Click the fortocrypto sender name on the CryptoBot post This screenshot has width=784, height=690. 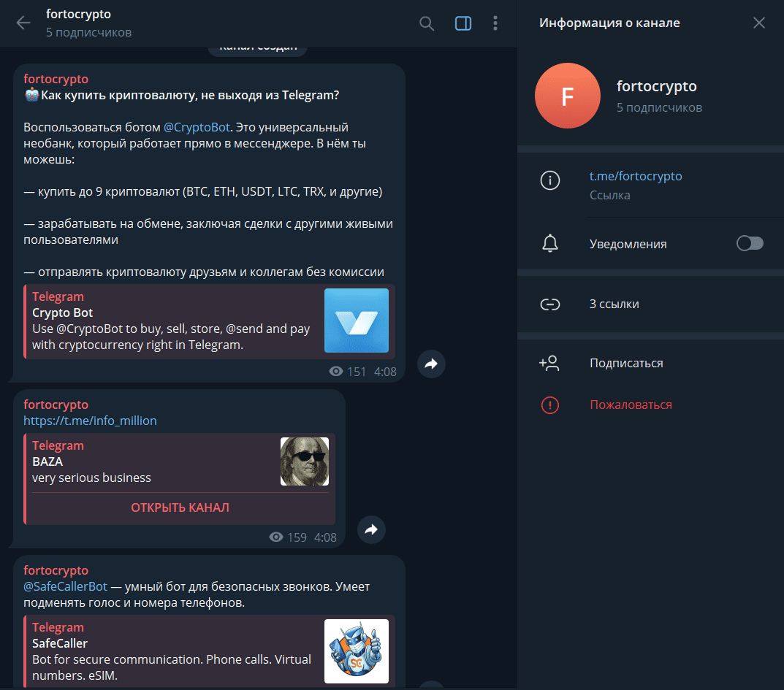[x=56, y=78]
